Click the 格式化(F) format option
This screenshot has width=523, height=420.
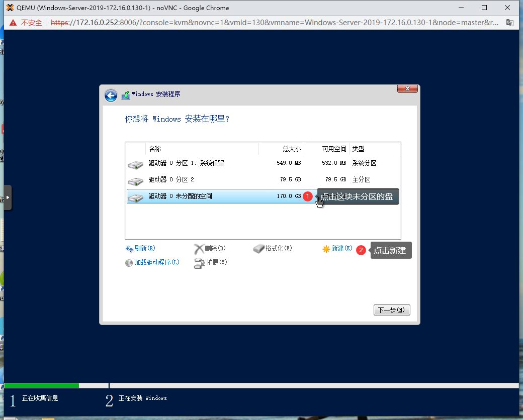279,248
